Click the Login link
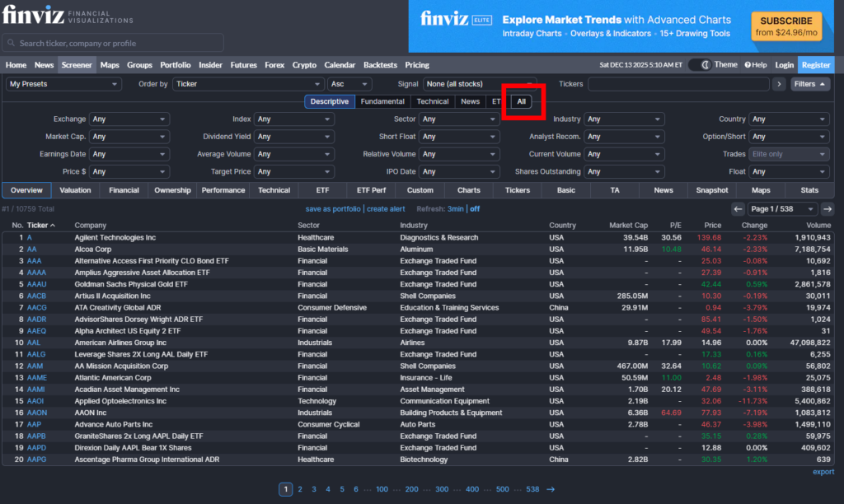844x504 pixels. [785, 64]
